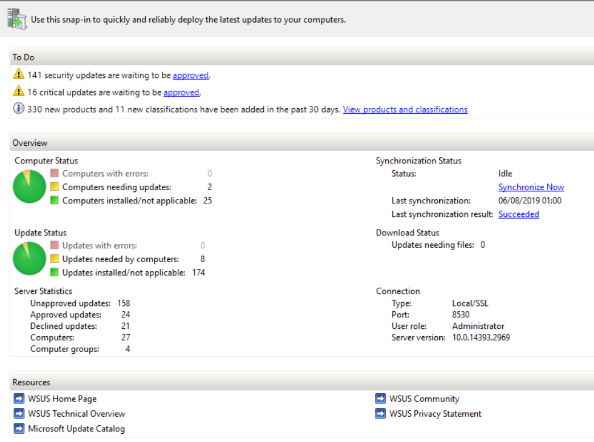Open approved link for critical updates
Image resolution: width=594 pixels, height=442 pixels.
pyautogui.click(x=181, y=92)
